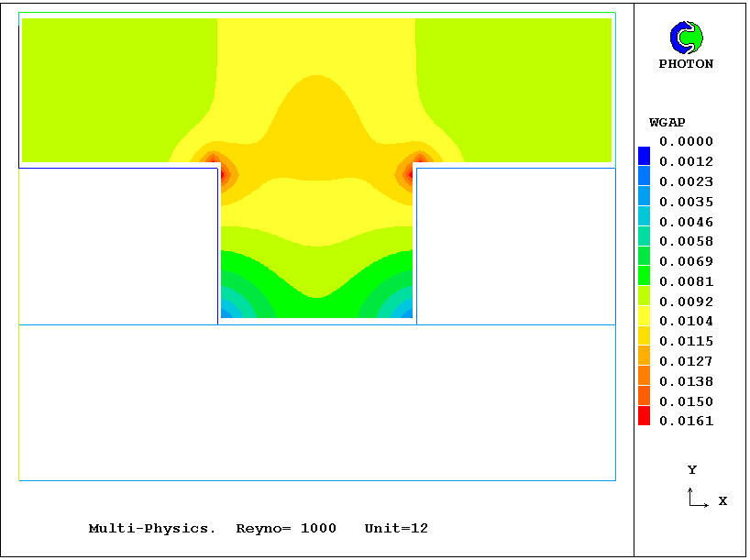Click the large empty rectangle below the cavity

click(316, 401)
